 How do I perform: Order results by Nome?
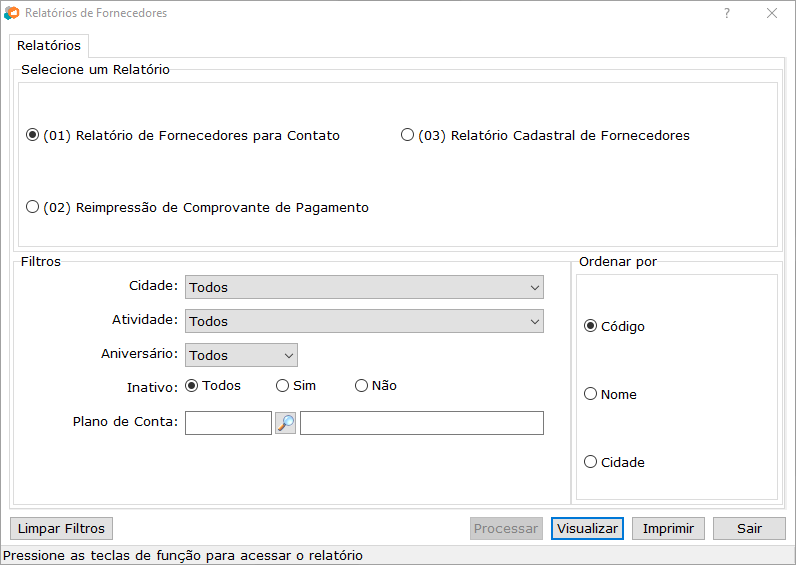tap(591, 394)
